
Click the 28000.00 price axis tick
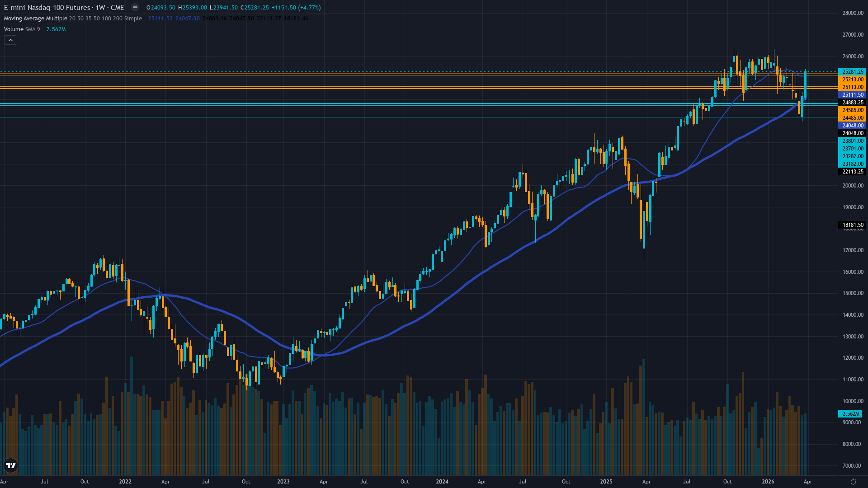coord(853,13)
